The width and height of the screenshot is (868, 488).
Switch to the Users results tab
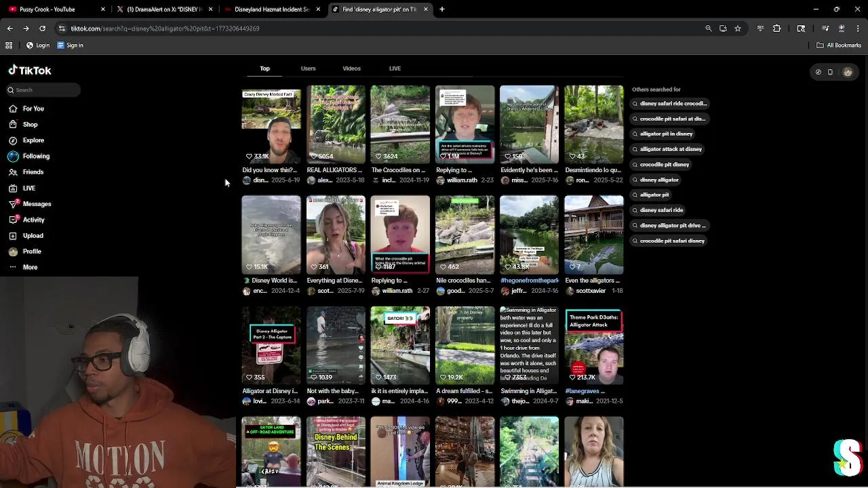pyautogui.click(x=309, y=68)
